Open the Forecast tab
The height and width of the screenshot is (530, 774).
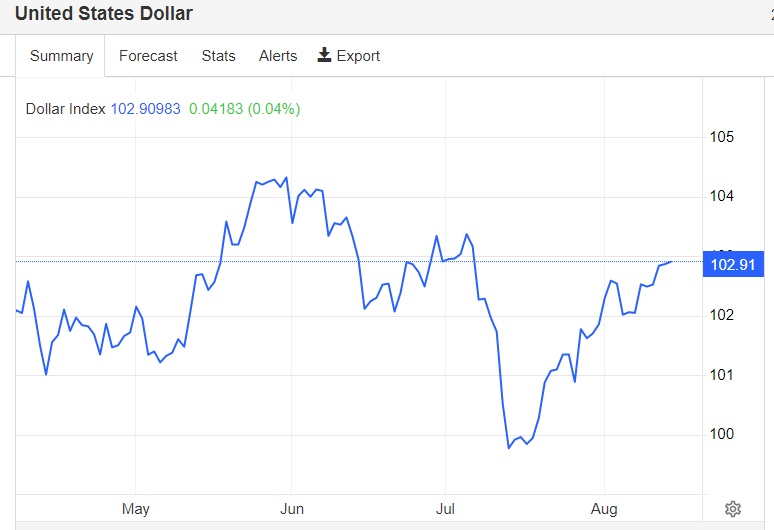click(x=148, y=56)
